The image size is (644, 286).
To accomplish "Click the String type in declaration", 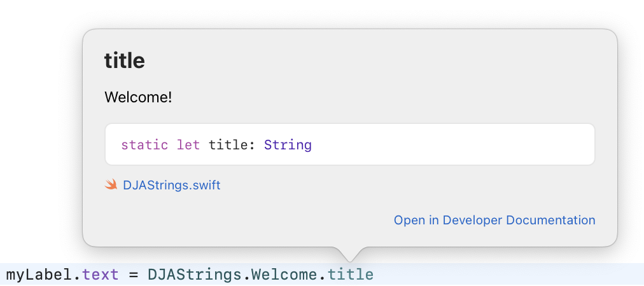I will 288,145.
